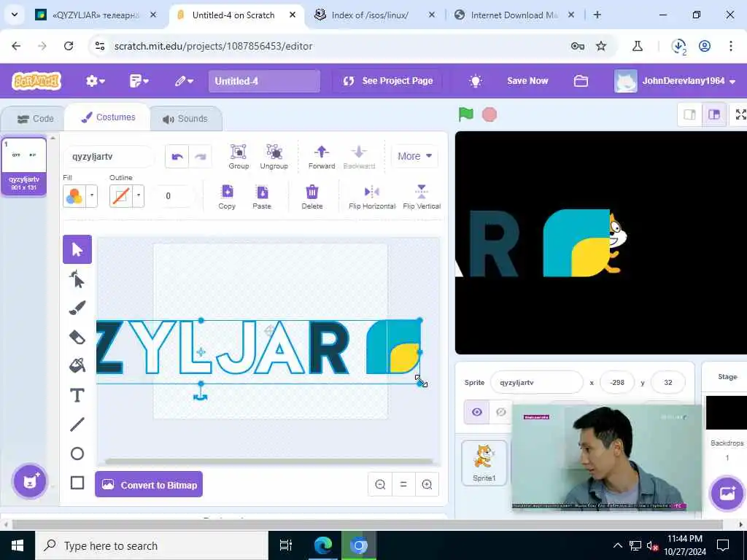Screen dimensions: 747x560
Task: Select the qyzyljartv costume thumbnail
Action: pyautogui.click(x=24, y=166)
